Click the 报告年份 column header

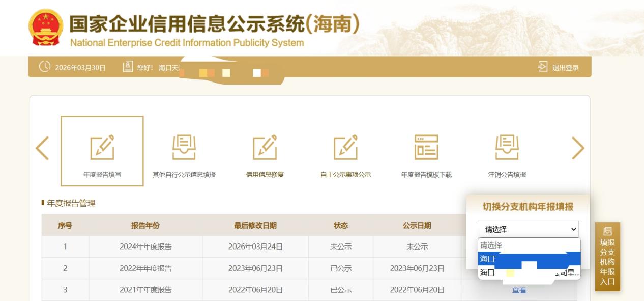(x=145, y=226)
